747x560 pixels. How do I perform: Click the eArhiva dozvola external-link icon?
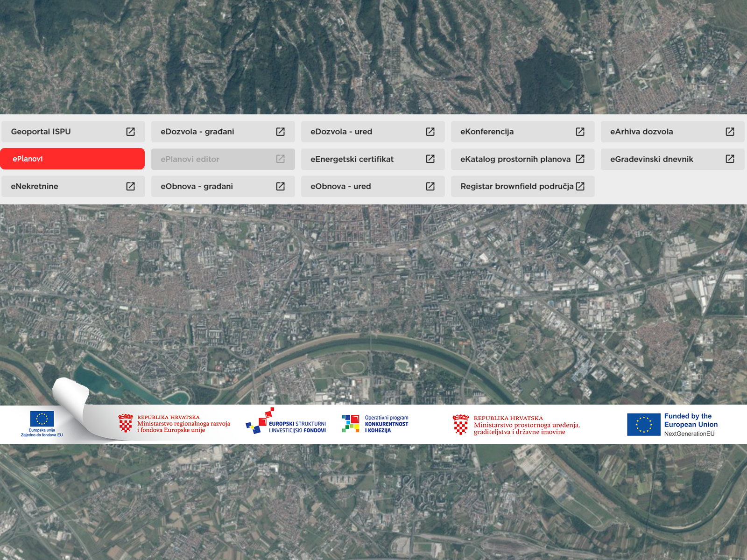tap(729, 132)
